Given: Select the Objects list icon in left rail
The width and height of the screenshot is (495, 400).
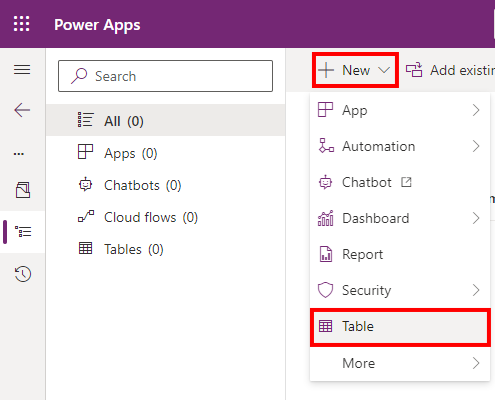Looking at the screenshot, I should click(23, 231).
